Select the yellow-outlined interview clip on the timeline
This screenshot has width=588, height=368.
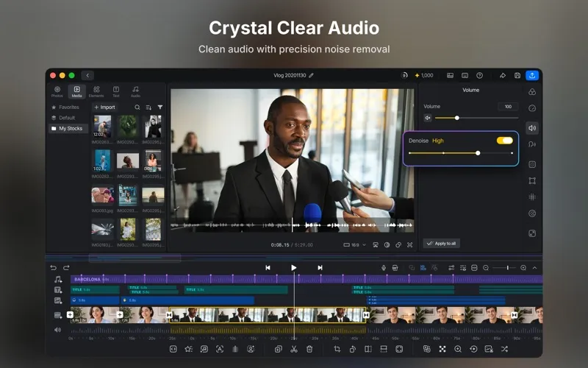[x=268, y=315]
